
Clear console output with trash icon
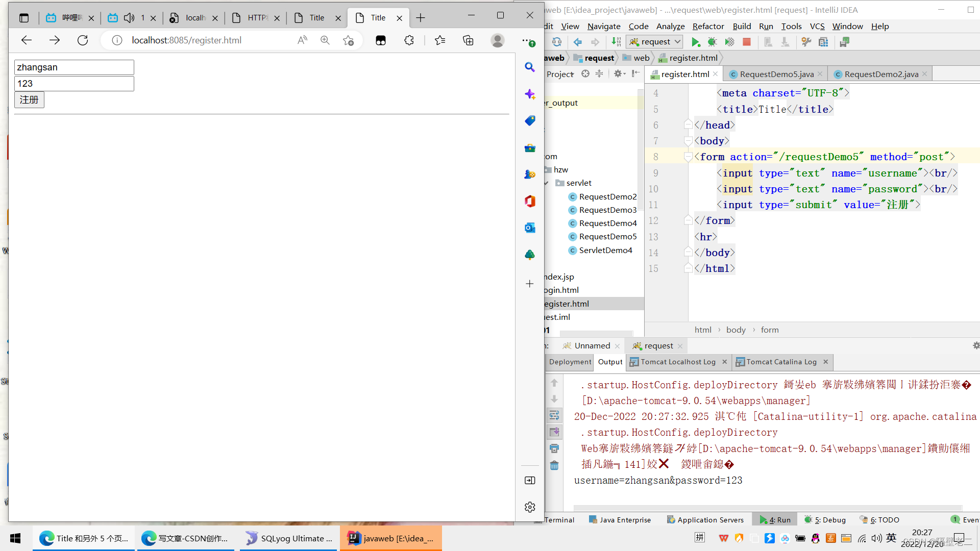tap(554, 465)
